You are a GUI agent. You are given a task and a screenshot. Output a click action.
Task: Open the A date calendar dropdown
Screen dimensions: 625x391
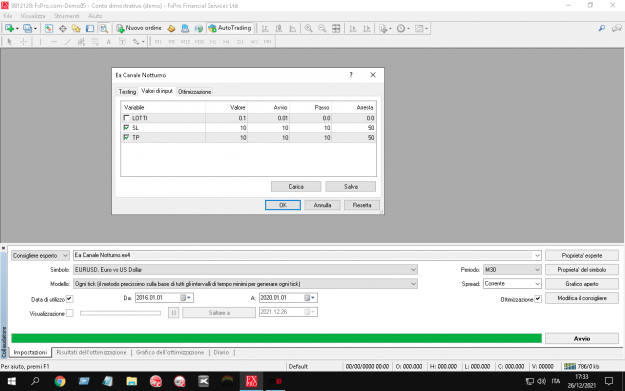[x=310, y=298]
